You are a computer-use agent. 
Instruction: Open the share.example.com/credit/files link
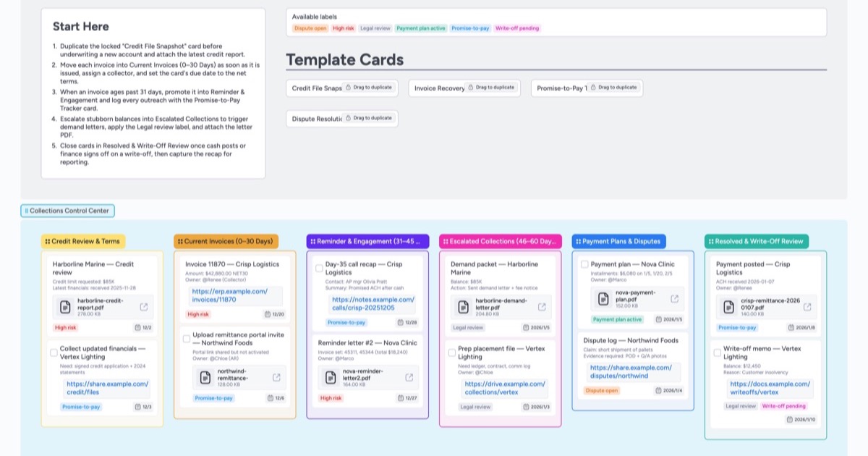click(107, 388)
